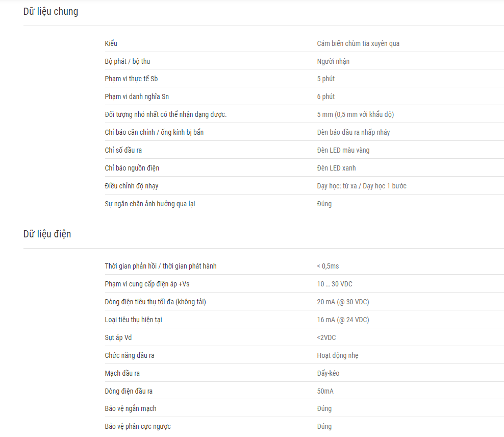Click the 'Đèn báo đầu ra nhấp nháy' value
The width and height of the screenshot is (504, 437).
click(x=353, y=133)
